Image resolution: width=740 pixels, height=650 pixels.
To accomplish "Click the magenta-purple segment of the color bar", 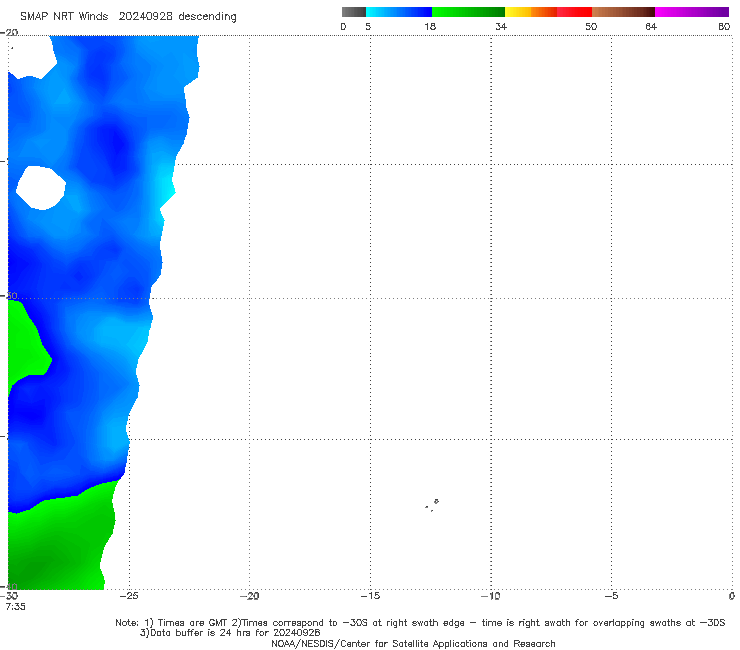I will pyautogui.click(x=692, y=12).
